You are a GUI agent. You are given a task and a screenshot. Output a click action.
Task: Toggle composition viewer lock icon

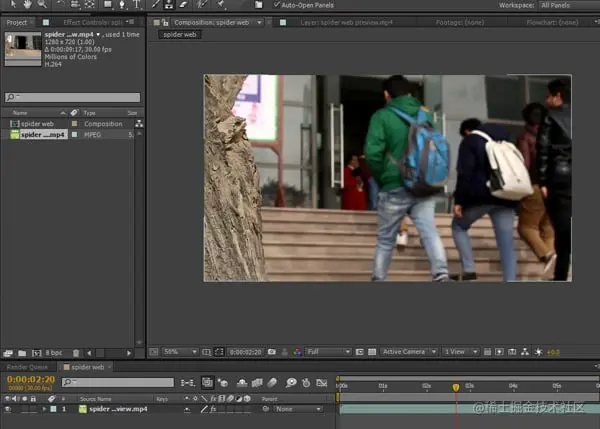coord(165,23)
